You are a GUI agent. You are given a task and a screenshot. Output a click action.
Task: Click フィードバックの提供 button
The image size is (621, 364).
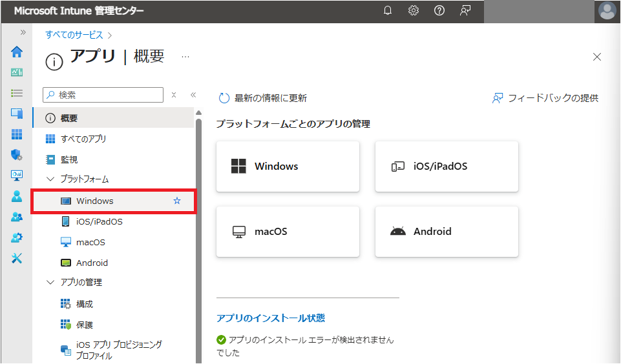[545, 98]
